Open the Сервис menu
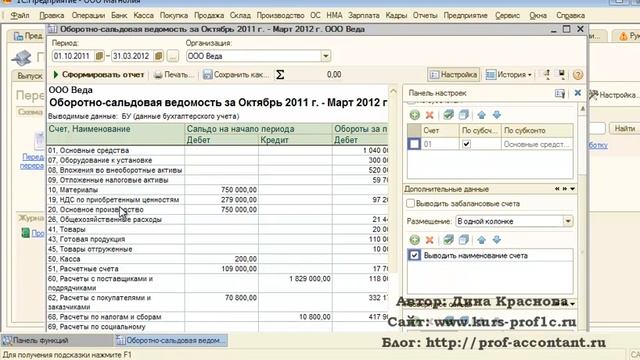640x360 pixels. click(x=507, y=16)
